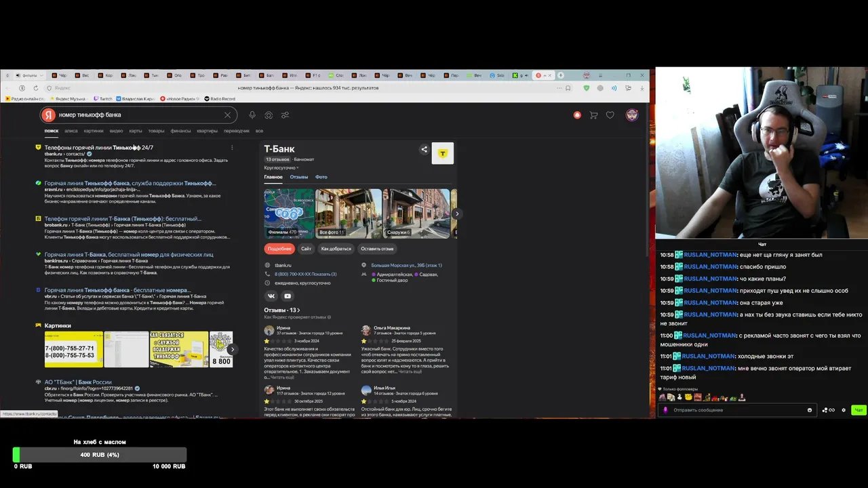868x488 pixels.
Task: Open brobank.ru Телефон горячей линии Т-Банка result
Action: (123, 219)
